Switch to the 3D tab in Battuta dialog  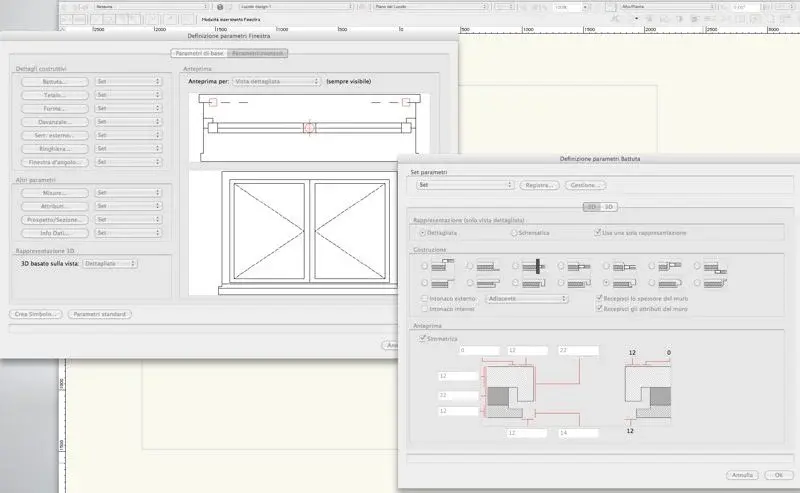point(607,207)
